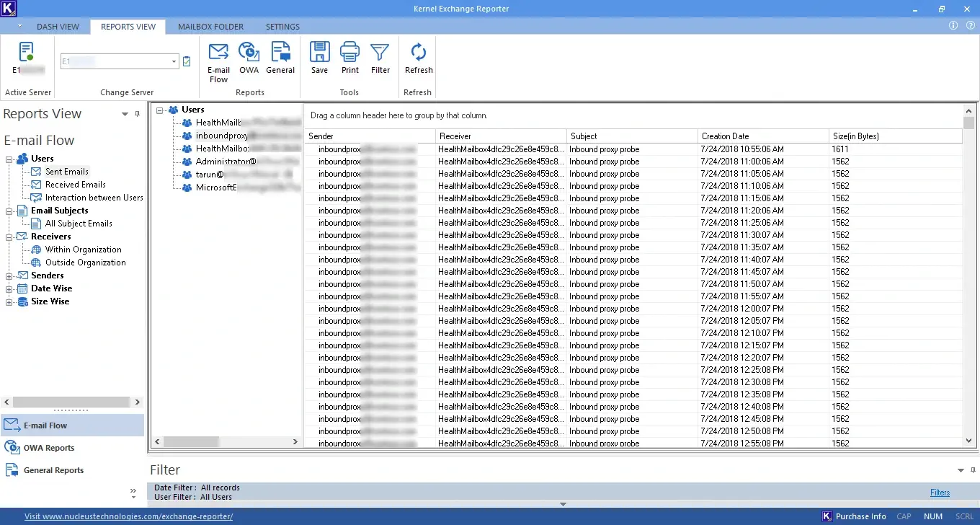Viewport: 980px width, 525px height.
Task: Sort by the Sender column header
Action: [x=370, y=136]
